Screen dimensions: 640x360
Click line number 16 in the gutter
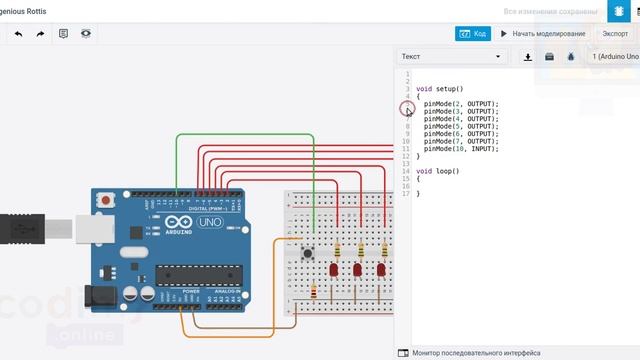pos(406,186)
